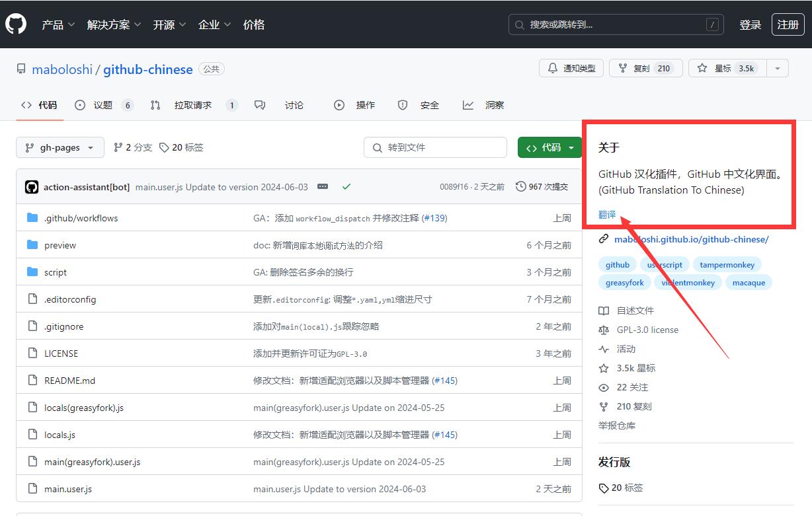Click the 通知类型 bell button
The height and width of the screenshot is (516, 812).
(571, 68)
